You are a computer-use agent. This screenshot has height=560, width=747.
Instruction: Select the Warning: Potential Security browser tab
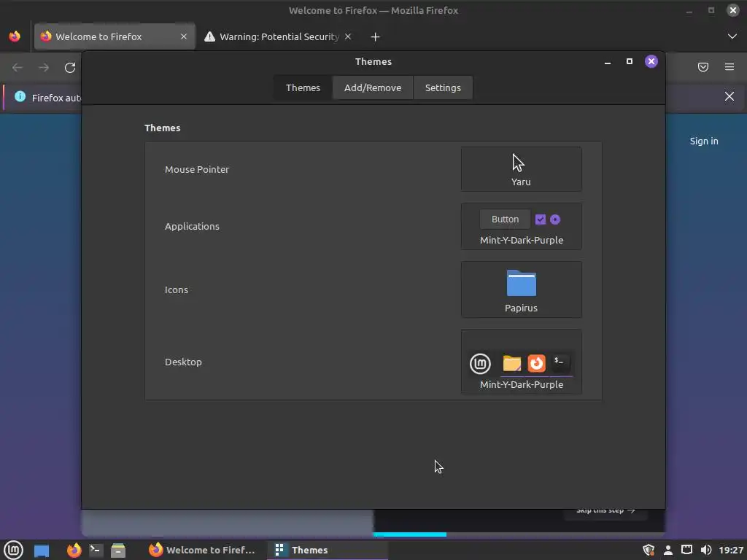279,36
